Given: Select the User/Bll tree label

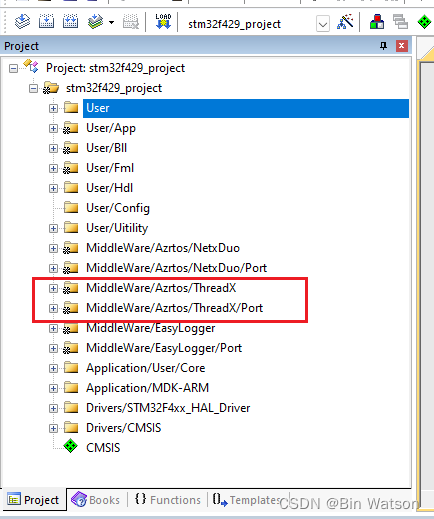Looking at the screenshot, I should (107, 148).
